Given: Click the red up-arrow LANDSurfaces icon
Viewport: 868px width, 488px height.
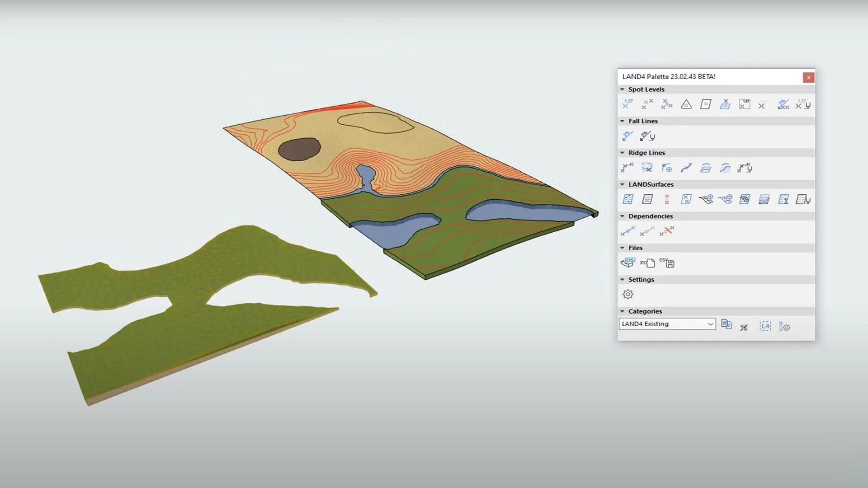Looking at the screenshot, I should coord(667,199).
